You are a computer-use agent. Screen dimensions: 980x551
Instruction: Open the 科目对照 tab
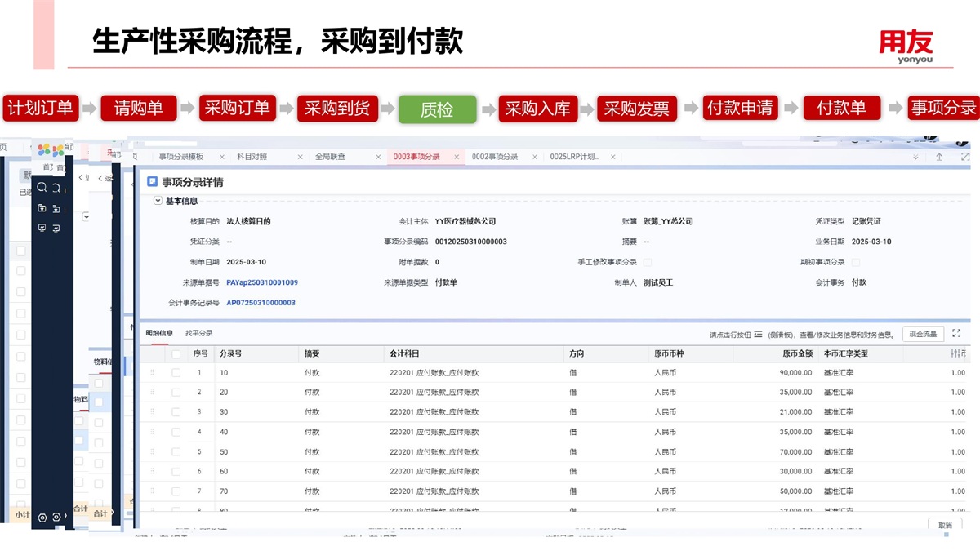click(x=252, y=157)
